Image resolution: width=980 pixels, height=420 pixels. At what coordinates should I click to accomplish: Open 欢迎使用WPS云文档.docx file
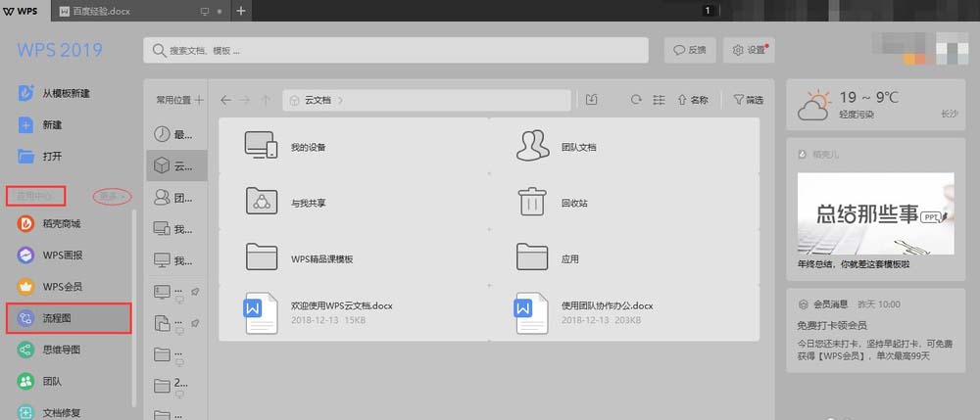pyautogui.click(x=354, y=312)
